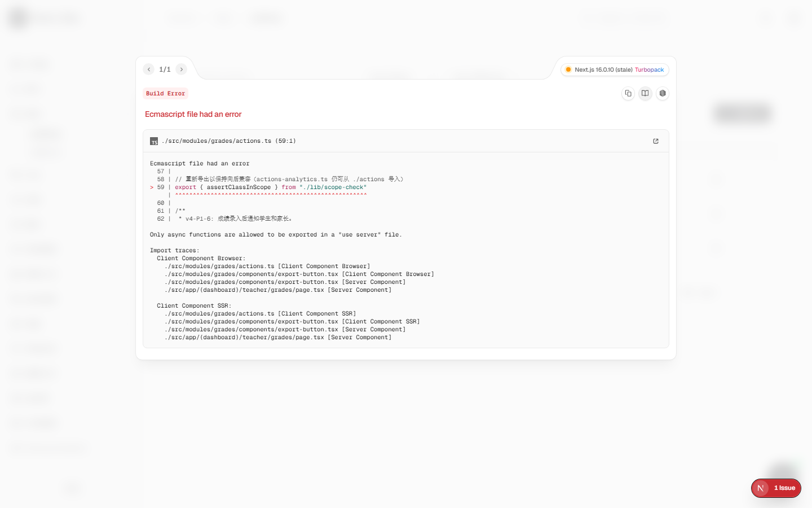
Task: Go to previous error with left chevron
Action: click(149, 69)
